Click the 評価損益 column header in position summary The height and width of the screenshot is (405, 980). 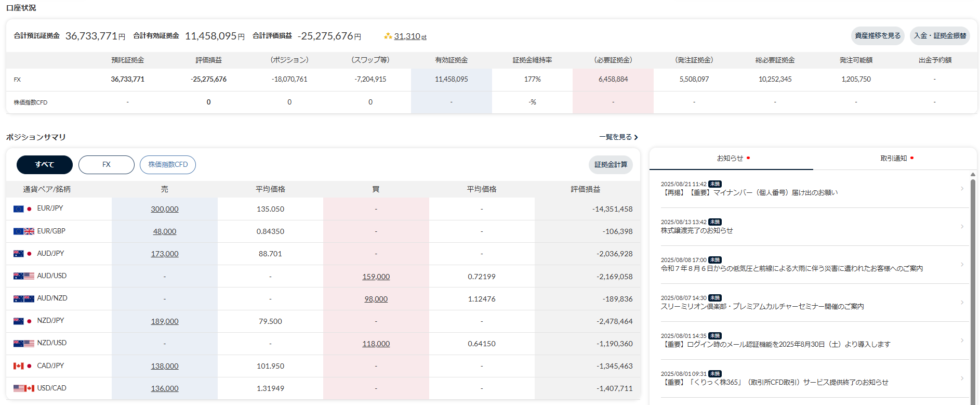point(585,189)
